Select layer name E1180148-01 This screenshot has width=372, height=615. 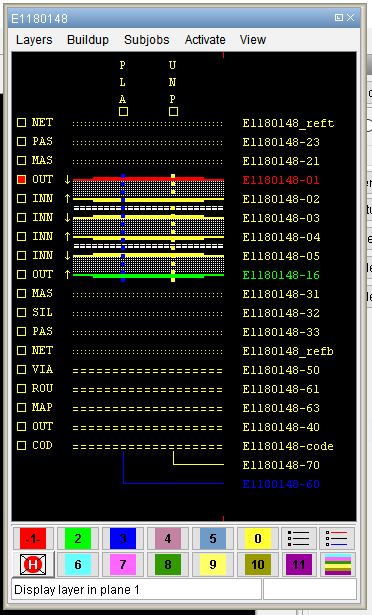coord(281,180)
